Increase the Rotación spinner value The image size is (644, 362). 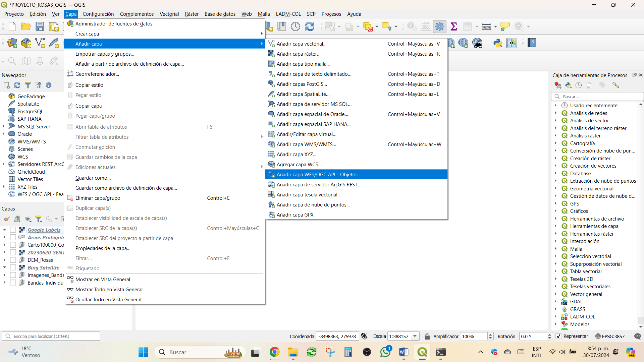point(549,335)
